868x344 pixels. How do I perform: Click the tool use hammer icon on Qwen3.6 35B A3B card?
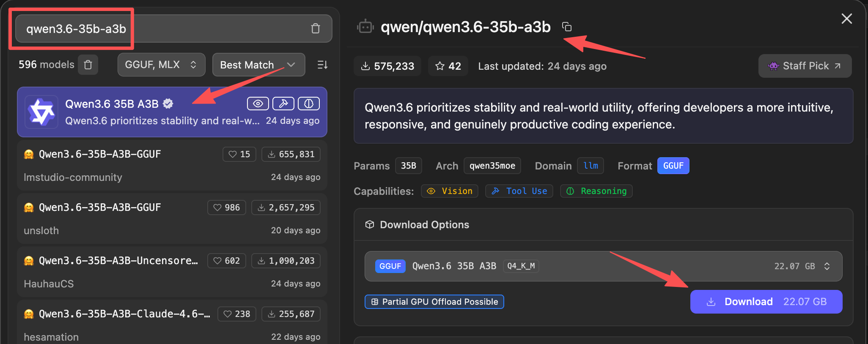point(283,104)
